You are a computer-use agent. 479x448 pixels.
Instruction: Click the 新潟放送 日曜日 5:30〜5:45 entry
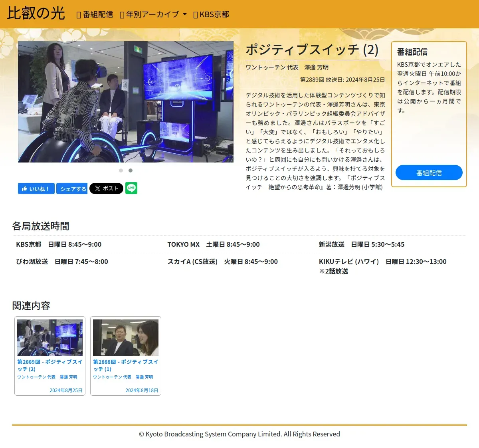pos(362,244)
